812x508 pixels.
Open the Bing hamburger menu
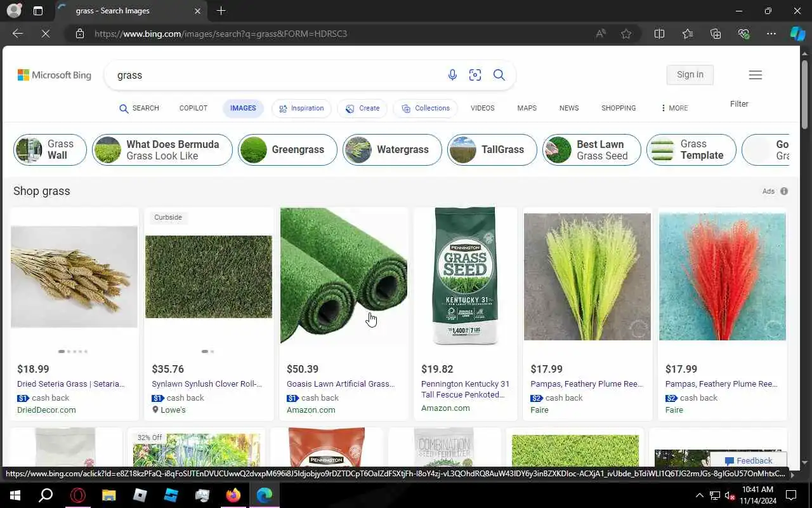click(755, 75)
